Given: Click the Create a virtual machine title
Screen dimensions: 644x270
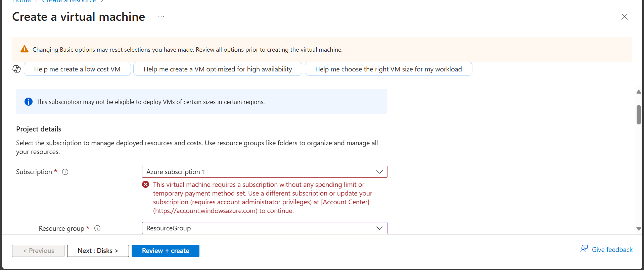Looking at the screenshot, I should [79, 17].
